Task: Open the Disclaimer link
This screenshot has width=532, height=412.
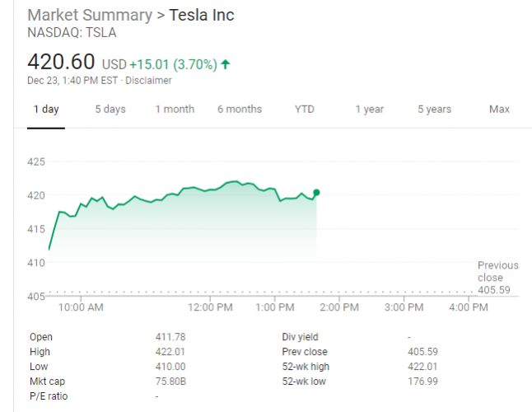Action: (x=149, y=81)
